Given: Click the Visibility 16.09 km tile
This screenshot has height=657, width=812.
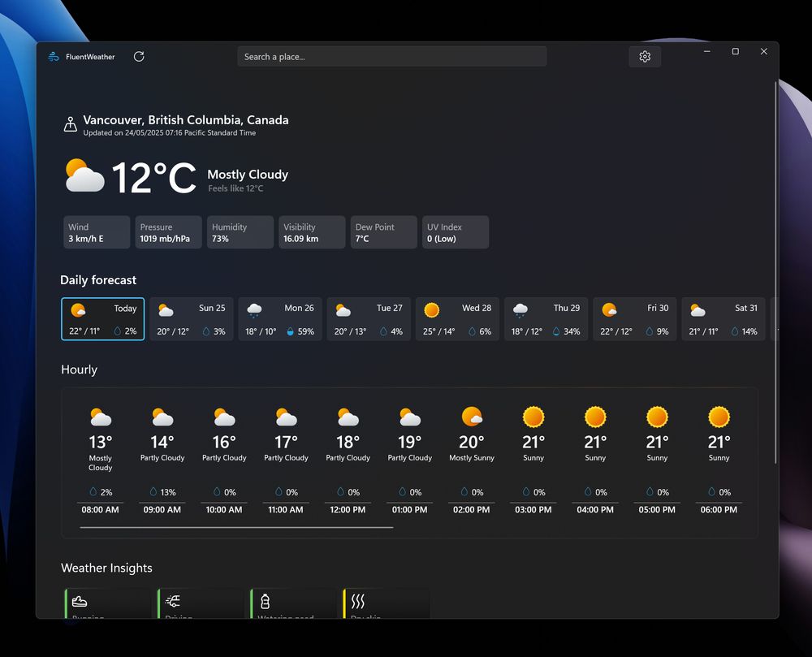Looking at the screenshot, I should coord(312,232).
